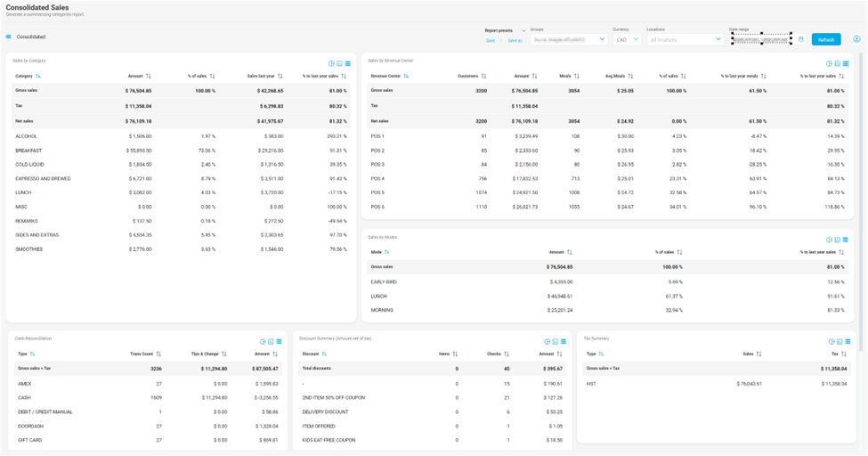Select the BREAKFAST category row
Viewport: 868px width, 456px height.
(181, 151)
